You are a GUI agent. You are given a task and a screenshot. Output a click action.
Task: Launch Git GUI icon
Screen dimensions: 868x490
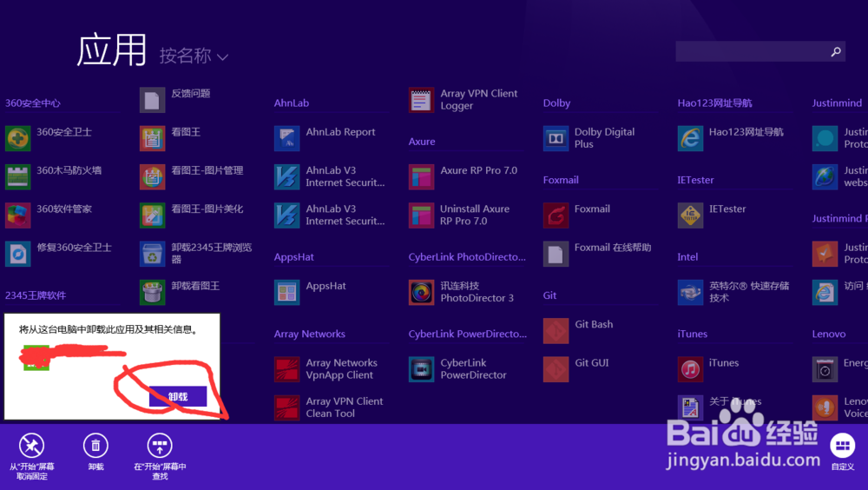coord(556,369)
